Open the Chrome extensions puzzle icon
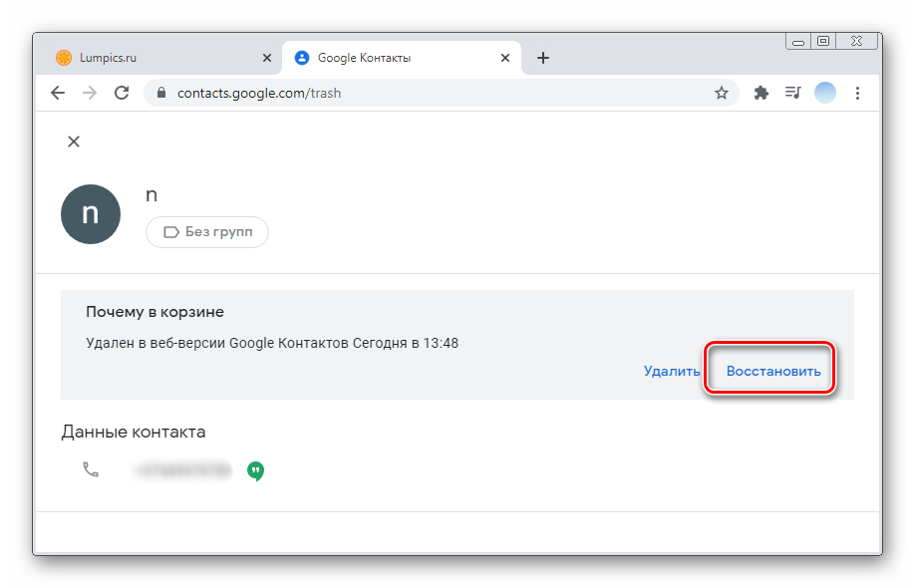Image resolution: width=915 pixels, height=588 pixels. (x=762, y=93)
